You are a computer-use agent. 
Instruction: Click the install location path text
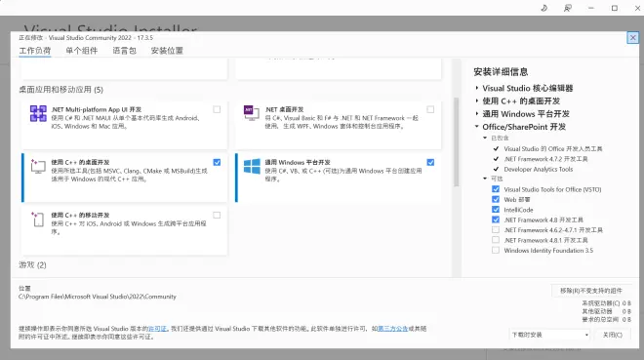pos(98,297)
